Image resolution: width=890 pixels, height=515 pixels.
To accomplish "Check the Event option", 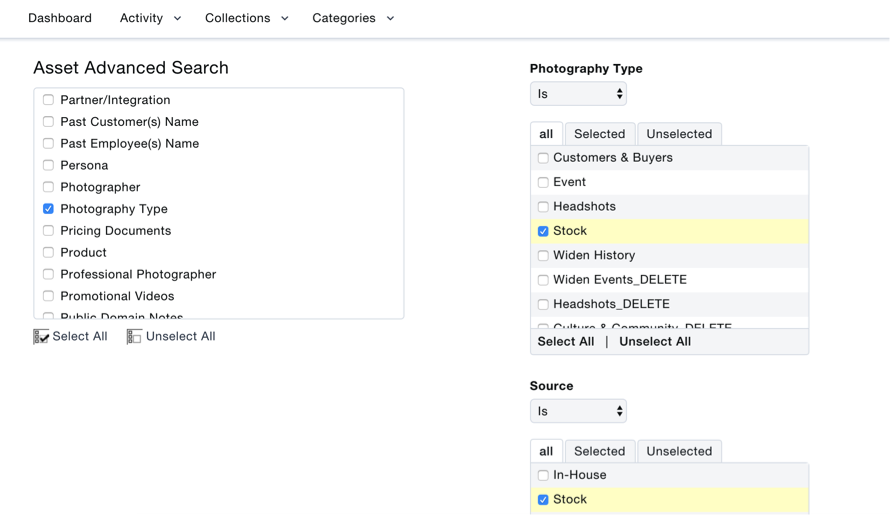I will click(x=543, y=182).
